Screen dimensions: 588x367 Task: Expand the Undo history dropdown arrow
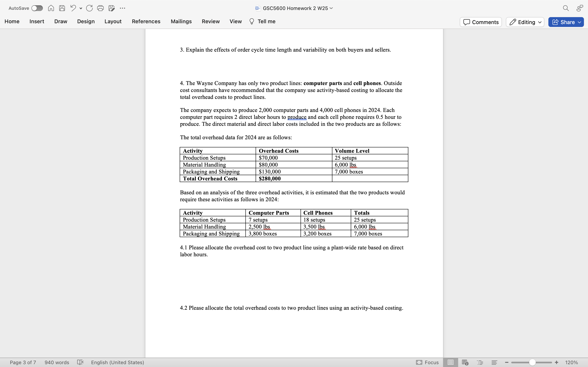81,8
